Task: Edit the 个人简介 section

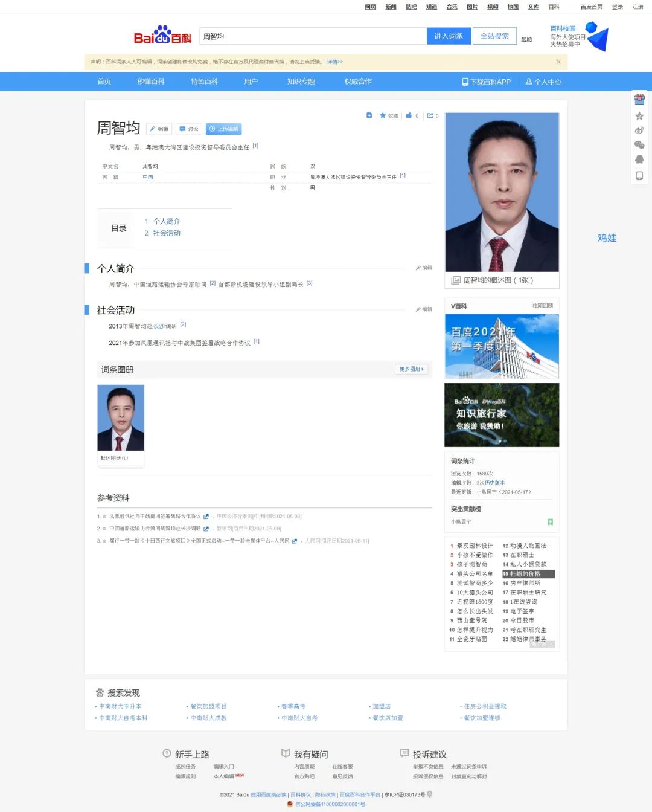Action: [x=424, y=268]
